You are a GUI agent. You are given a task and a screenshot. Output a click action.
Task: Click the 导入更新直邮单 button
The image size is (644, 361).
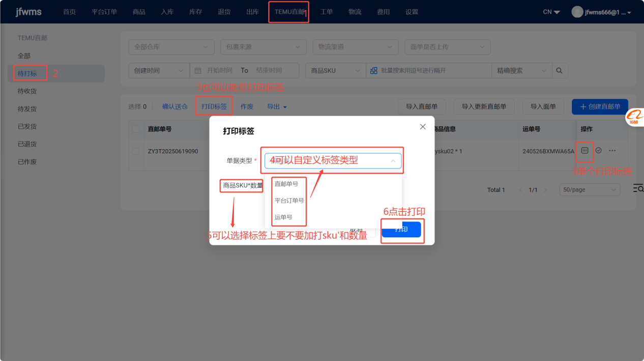coord(484,107)
